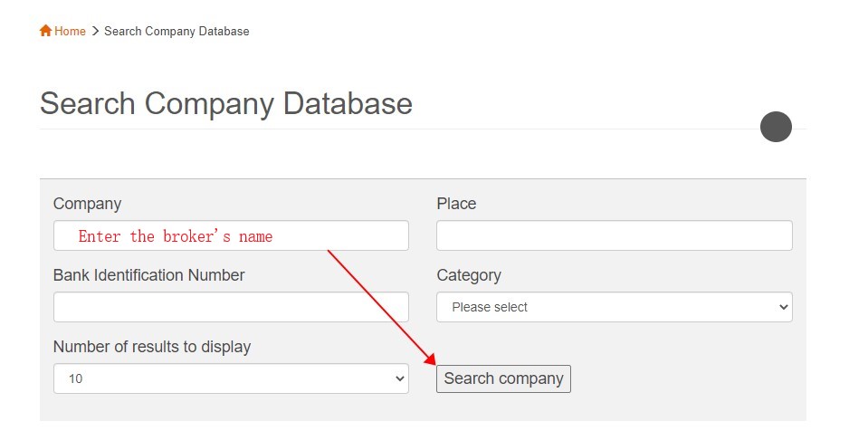Focus the Company name input field
868x431 pixels.
(344, 236)
